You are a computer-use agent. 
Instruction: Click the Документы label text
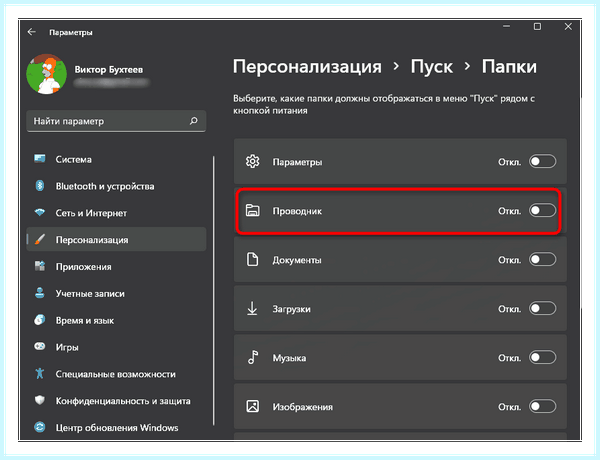click(x=297, y=260)
